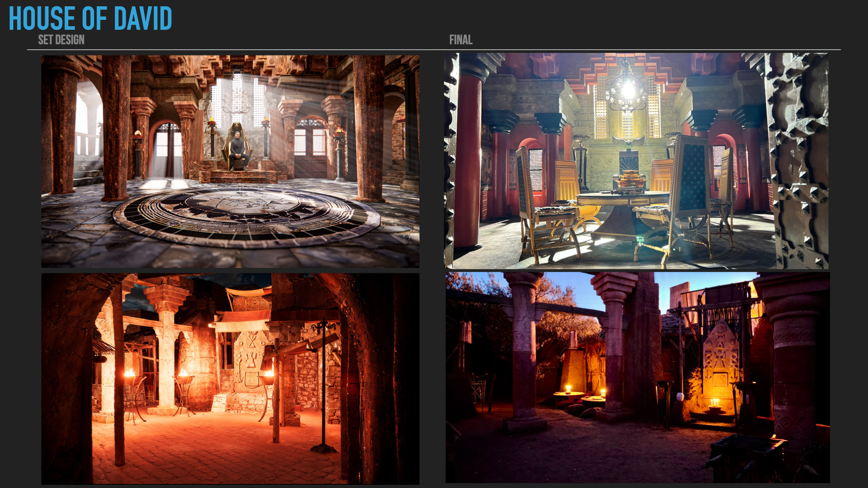Screen dimensions: 868x488
Task: Click the winged eagle sculpture above throne
Action: point(628,142)
